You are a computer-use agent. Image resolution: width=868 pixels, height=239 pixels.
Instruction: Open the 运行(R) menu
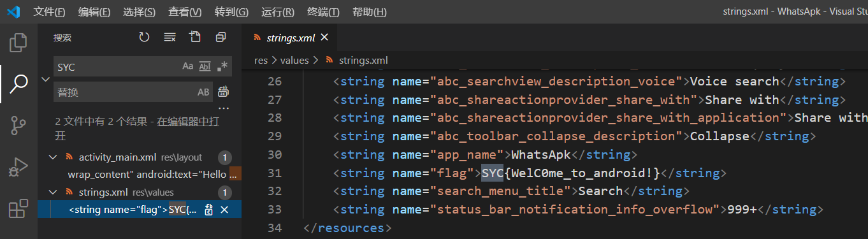(278, 12)
